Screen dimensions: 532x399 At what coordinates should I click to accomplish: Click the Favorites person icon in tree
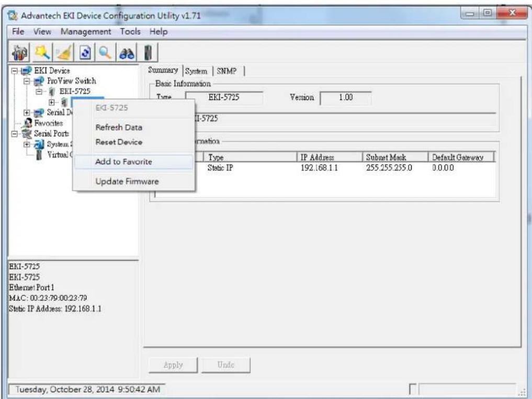point(28,123)
